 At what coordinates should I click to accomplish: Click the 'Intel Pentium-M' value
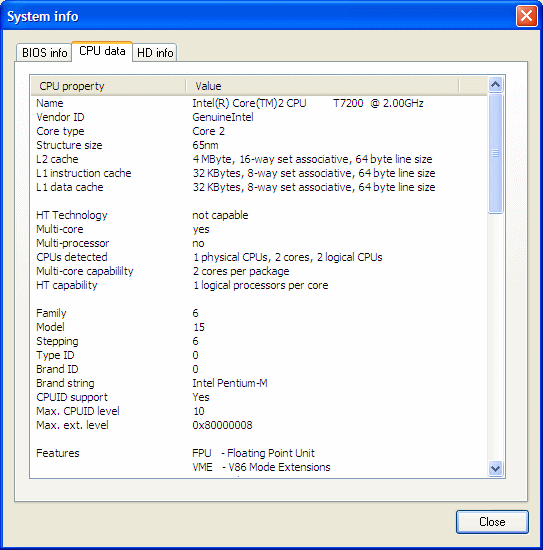click(230, 383)
